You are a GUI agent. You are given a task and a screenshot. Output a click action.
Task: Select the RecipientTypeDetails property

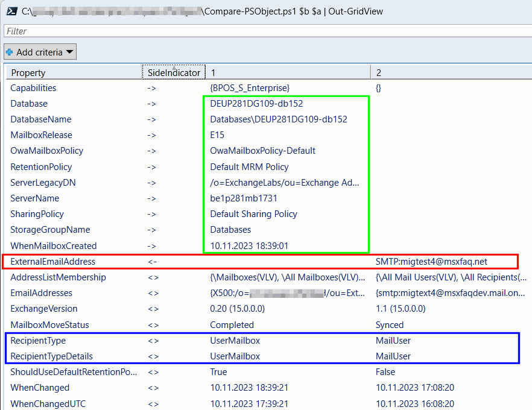click(52, 356)
